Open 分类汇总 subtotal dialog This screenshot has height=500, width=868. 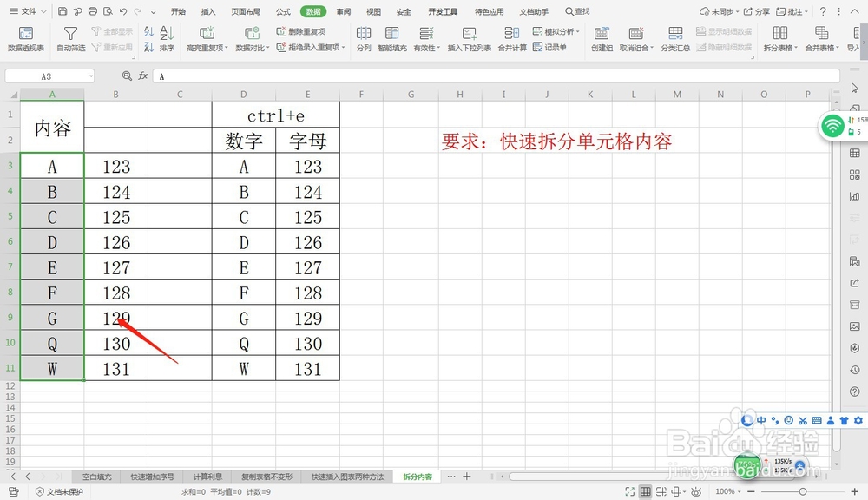click(675, 39)
